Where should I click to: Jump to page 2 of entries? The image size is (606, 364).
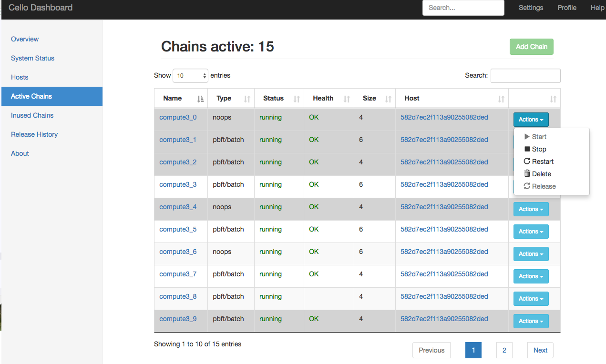504,350
